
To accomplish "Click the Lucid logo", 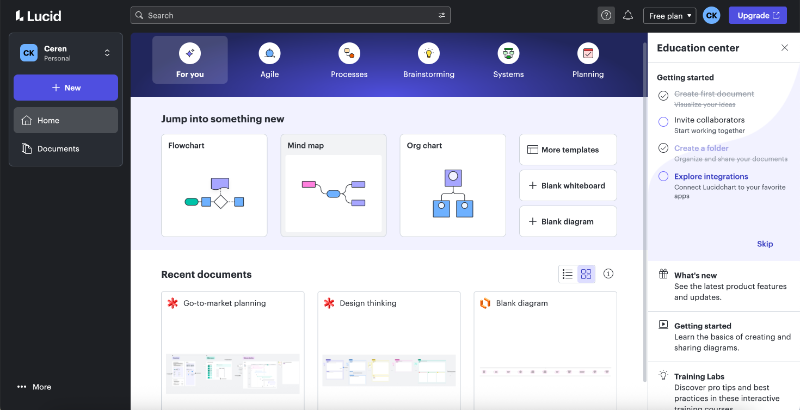I will (38, 16).
